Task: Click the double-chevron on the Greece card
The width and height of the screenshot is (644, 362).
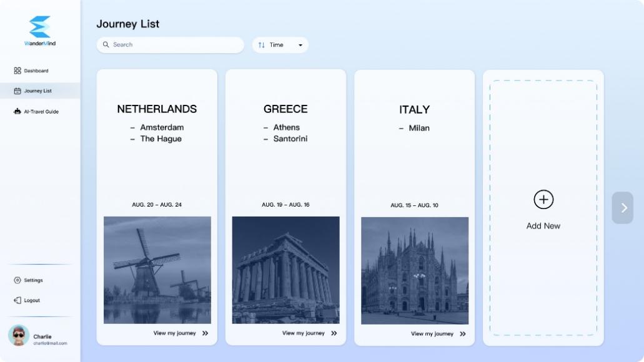Action: click(x=334, y=333)
